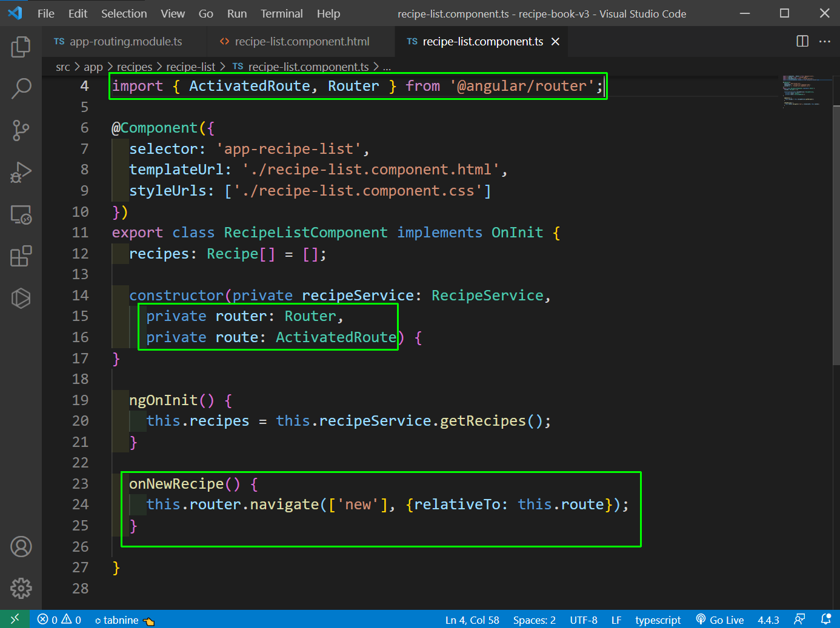Open the Run menu
This screenshot has width=840, height=628.
click(x=237, y=13)
